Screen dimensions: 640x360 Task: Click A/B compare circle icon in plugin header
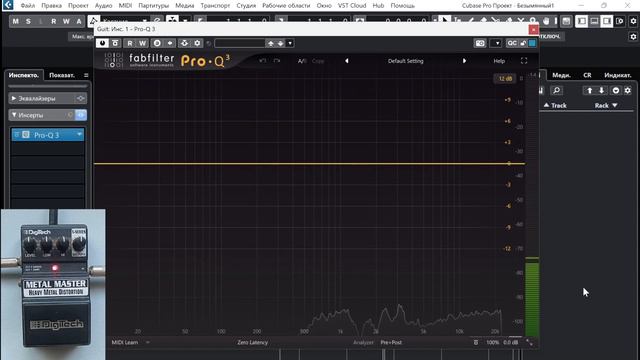[157, 43]
